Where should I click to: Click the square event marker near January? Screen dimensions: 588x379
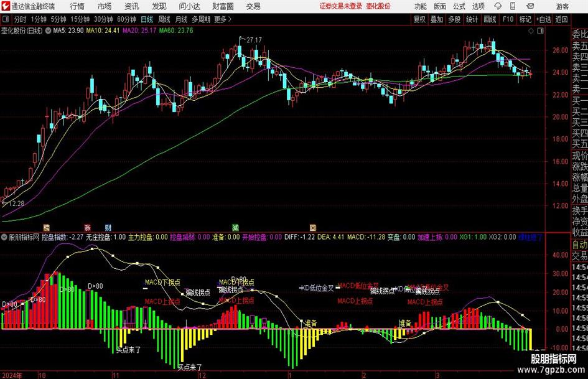(x=312, y=228)
